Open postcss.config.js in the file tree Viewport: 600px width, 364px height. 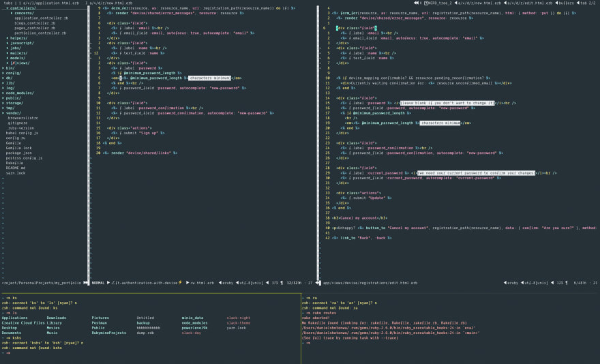tap(24, 158)
